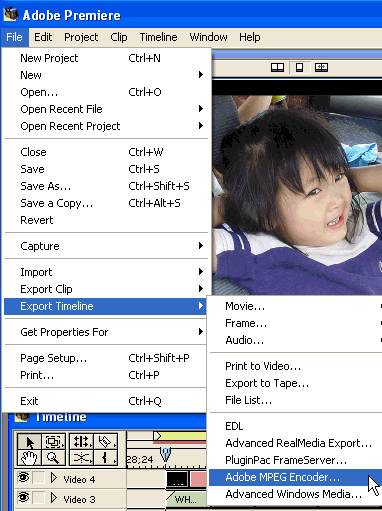Viewport: 382px width, 511px height.
Task: Choose Save As... from File menu
Action: pos(107,186)
